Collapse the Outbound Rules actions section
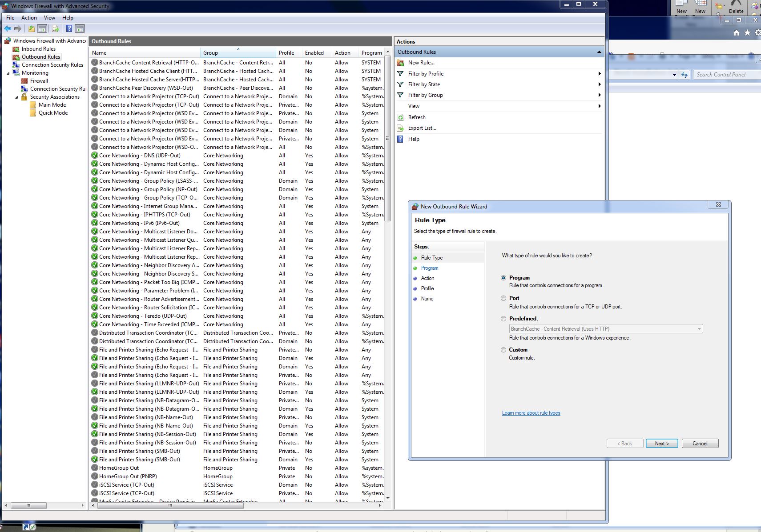 (x=600, y=52)
